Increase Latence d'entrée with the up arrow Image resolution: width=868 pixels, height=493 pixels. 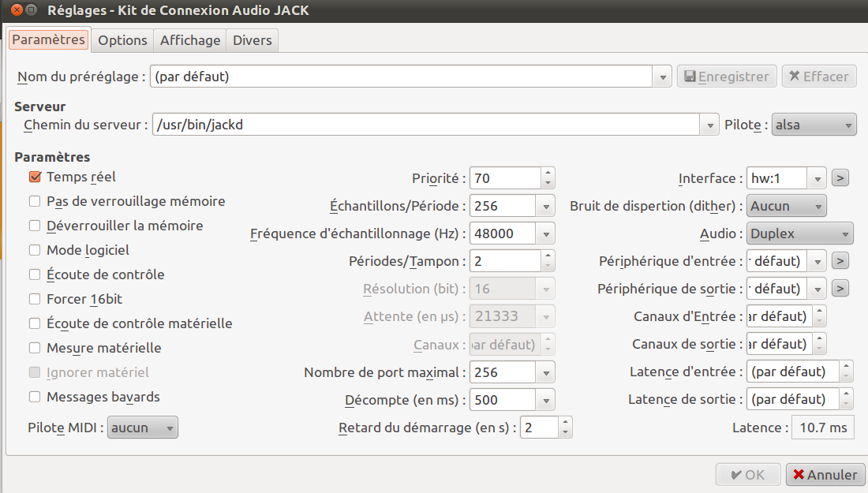click(x=846, y=367)
